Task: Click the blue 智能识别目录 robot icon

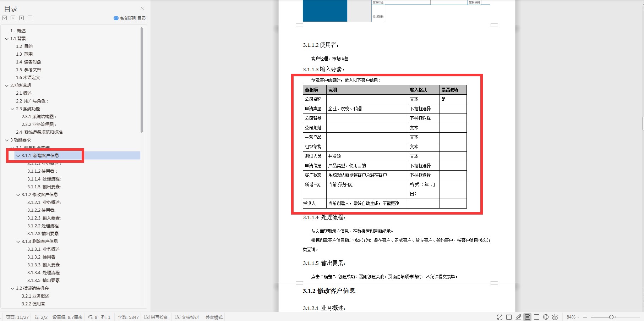Action: (116, 18)
